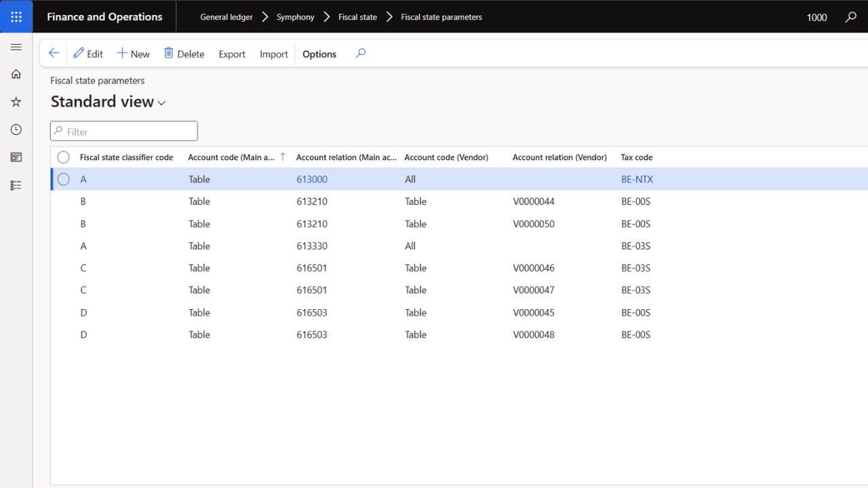868x488 pixels.
Task: Click Import in the action pane
Action: pos(274,54)
